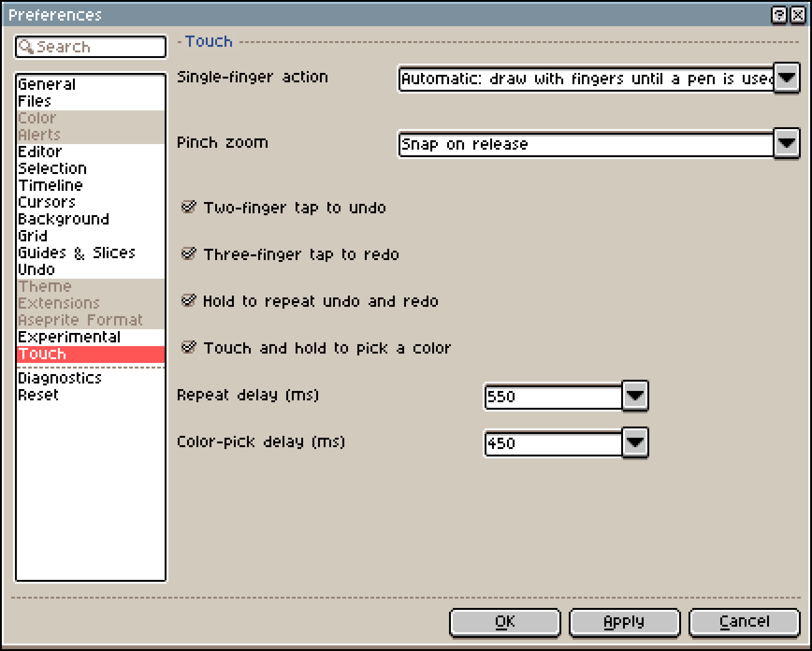Expand the Repeat delay dropdown arrow
The width and height of the screenshot is (812, 651).
pyautogui.click(x=635, y=396)
